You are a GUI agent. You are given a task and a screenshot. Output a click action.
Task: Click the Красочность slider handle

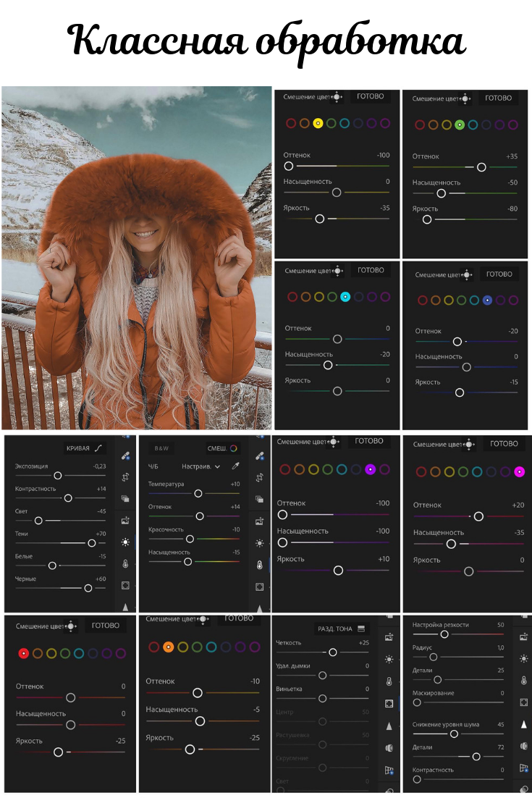190,539
